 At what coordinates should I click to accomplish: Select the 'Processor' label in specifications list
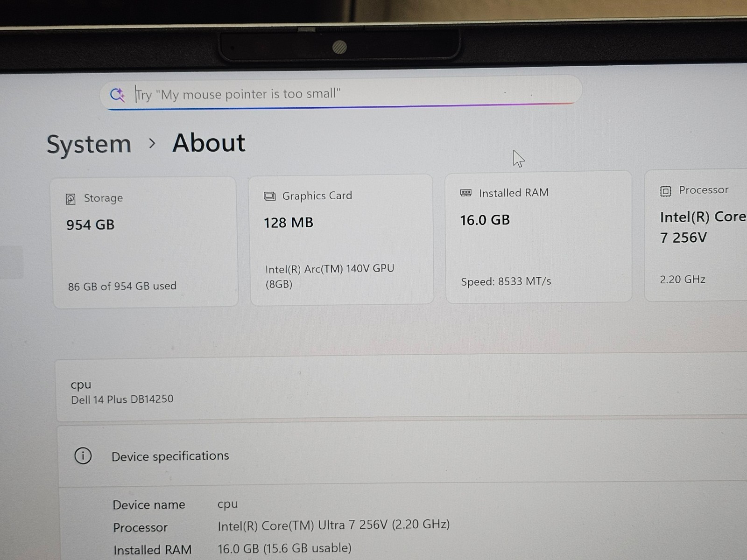coord(140,527)
